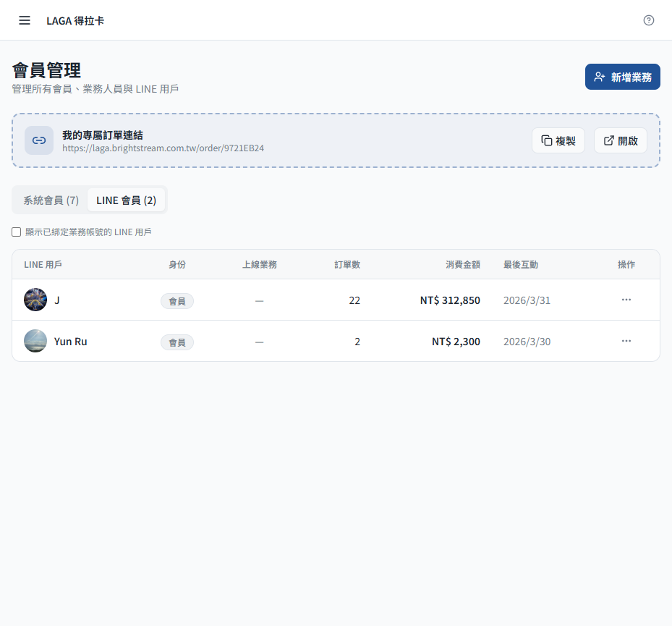Copy the exclusive order link with 複製
Screen dimensions: 672x626
(558, 140)
